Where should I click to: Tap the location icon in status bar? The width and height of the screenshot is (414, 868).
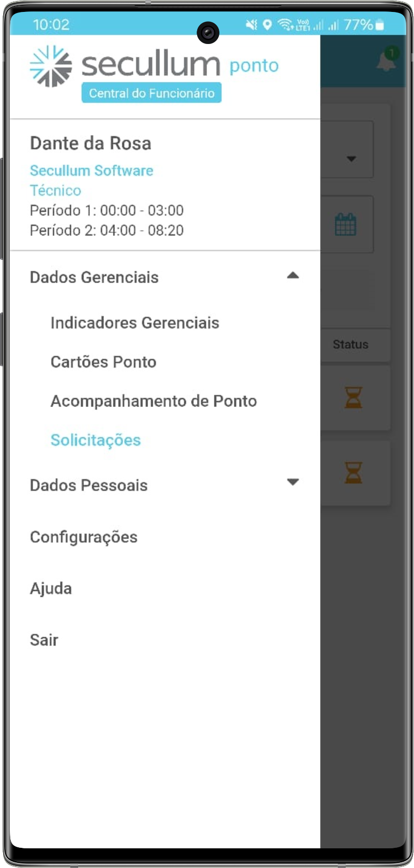click(x=268, y=24)
